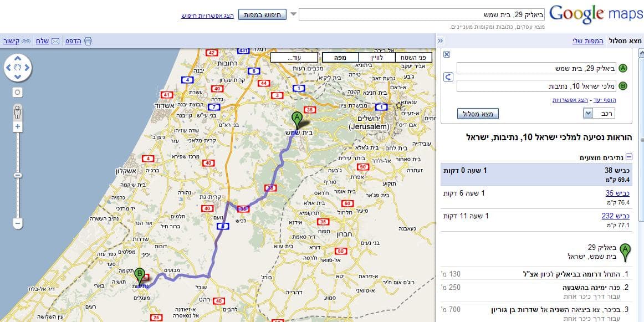This screenshot has height=322, width=644.
Task: Click direction step 2 פנה ימינה בהשבעה
Action: [x=536, y=291]
